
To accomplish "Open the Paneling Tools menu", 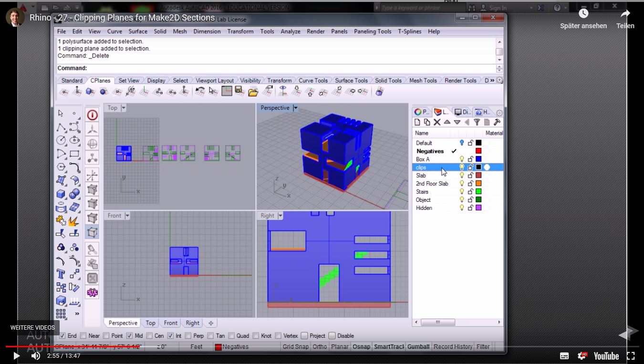I will point(373,31).
